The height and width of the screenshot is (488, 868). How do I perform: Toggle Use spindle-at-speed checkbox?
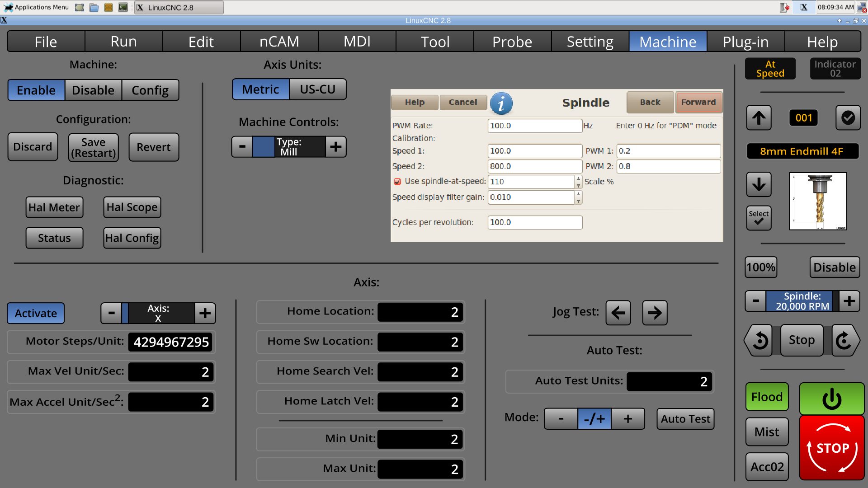pyautogui.click(x=397, y=182)
